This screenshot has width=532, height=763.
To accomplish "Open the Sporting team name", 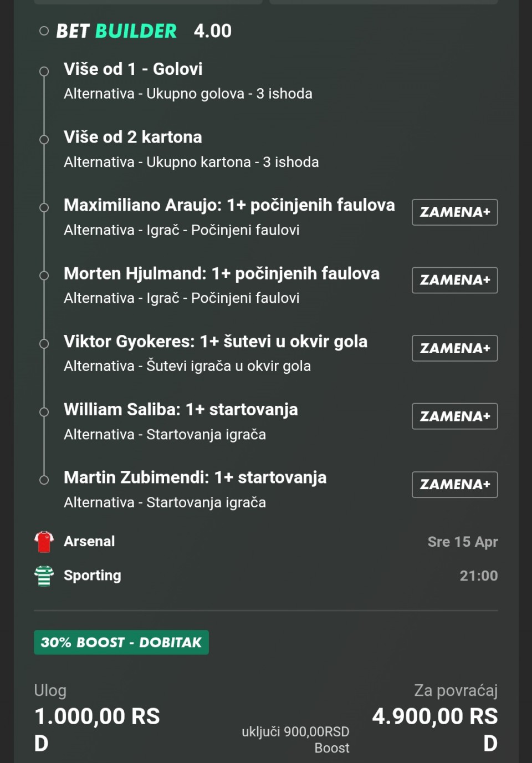I will point(92,576).
